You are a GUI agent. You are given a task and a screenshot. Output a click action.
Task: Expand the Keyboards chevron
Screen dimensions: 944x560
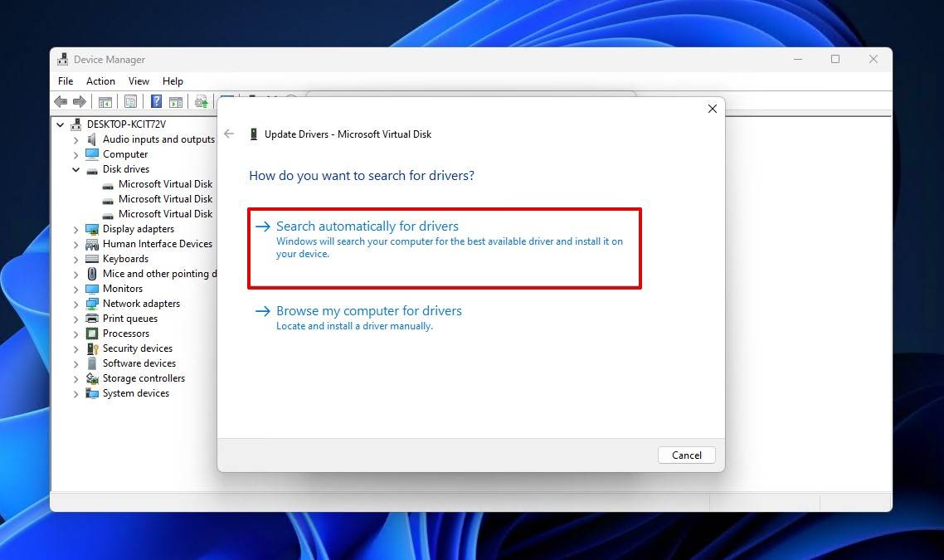coord(75,260)
